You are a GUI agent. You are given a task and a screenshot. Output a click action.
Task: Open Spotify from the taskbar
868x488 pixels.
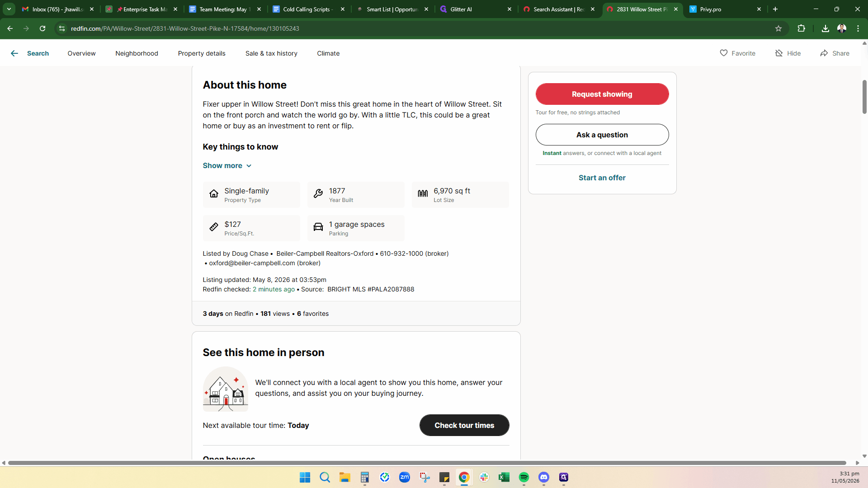[524, 477]
